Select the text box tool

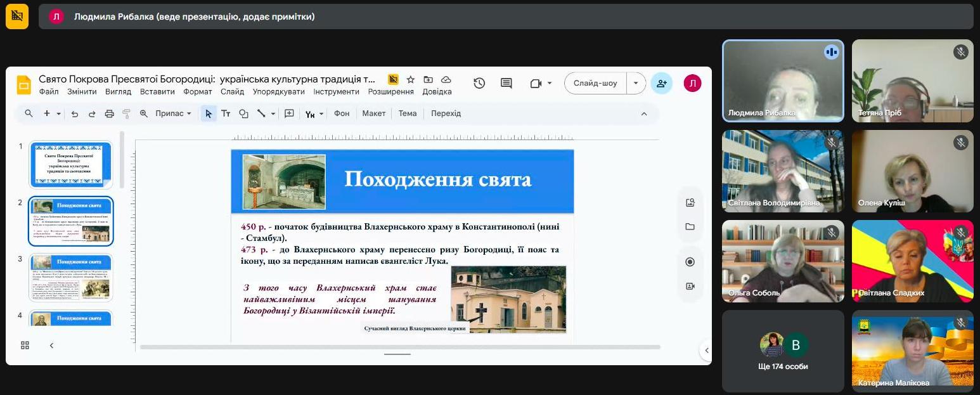pyautogui.click(x=226, y=113)
